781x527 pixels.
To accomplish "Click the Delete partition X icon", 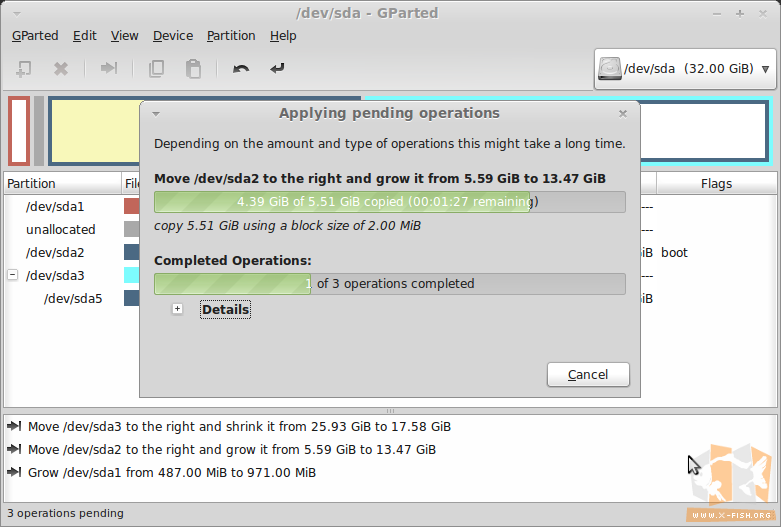I will [x=61, y=69].
